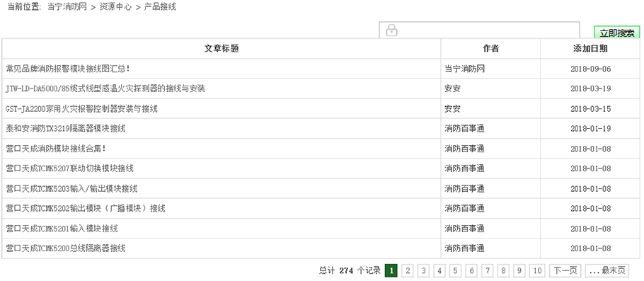Image resolution: width=644 pixels, height=281 pixels.
Task: Click the lock icon in search box
Action: (391, 30)
